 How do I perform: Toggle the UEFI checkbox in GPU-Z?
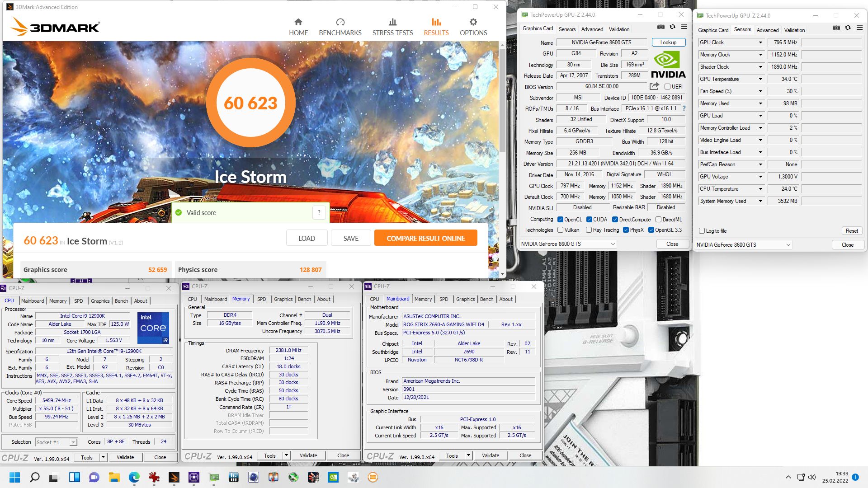[667, 87]
